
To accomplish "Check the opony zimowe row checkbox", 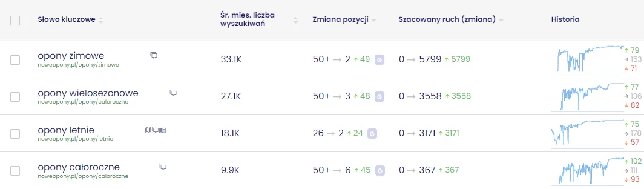I will tap(15, 60).
